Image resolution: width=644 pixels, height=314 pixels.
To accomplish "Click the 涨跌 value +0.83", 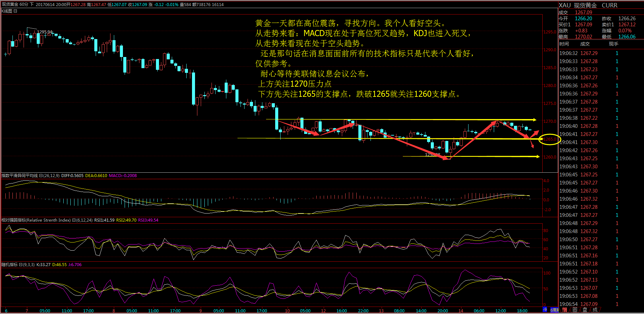I will (581, 31).
